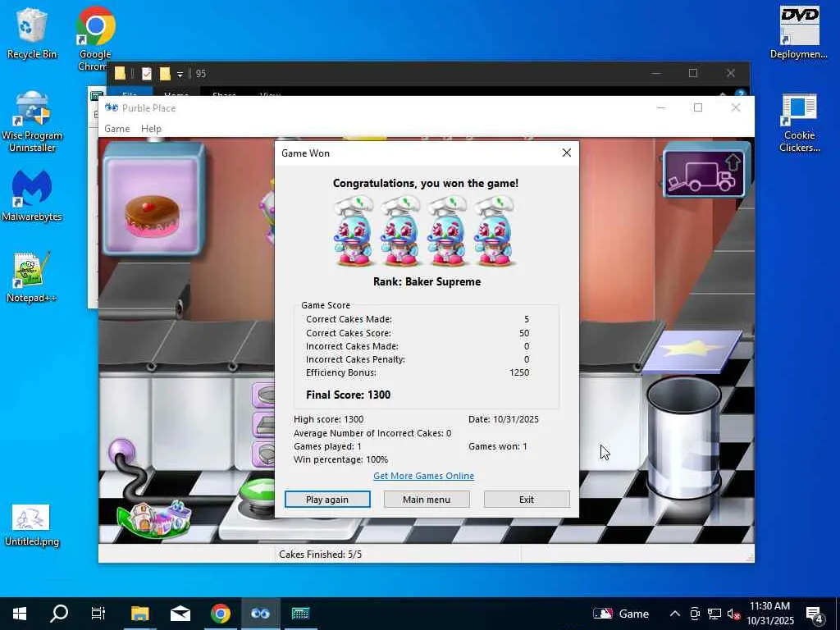840x630 pixels.
Task: Click the network tray icon
Action: pos(714,614)
